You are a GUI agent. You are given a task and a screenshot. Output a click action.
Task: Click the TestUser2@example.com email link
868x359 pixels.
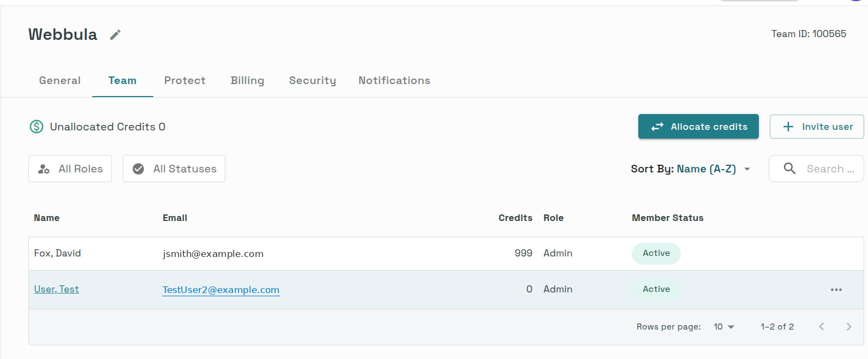(221, 290)
